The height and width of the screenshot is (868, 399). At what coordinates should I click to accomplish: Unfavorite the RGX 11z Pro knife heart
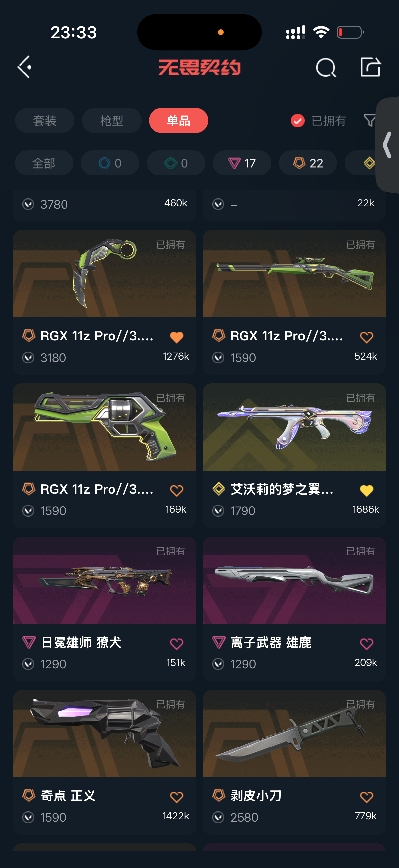point(176,337)
